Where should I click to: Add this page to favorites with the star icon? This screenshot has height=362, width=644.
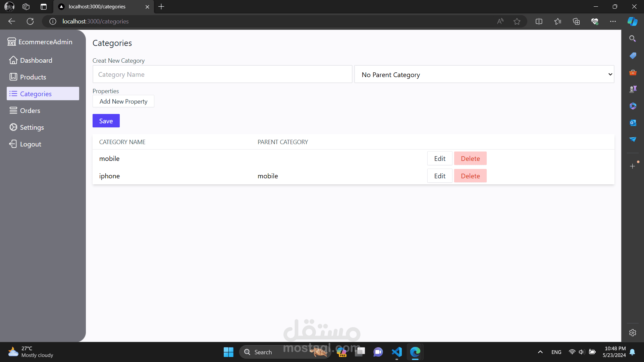(517, 21)
